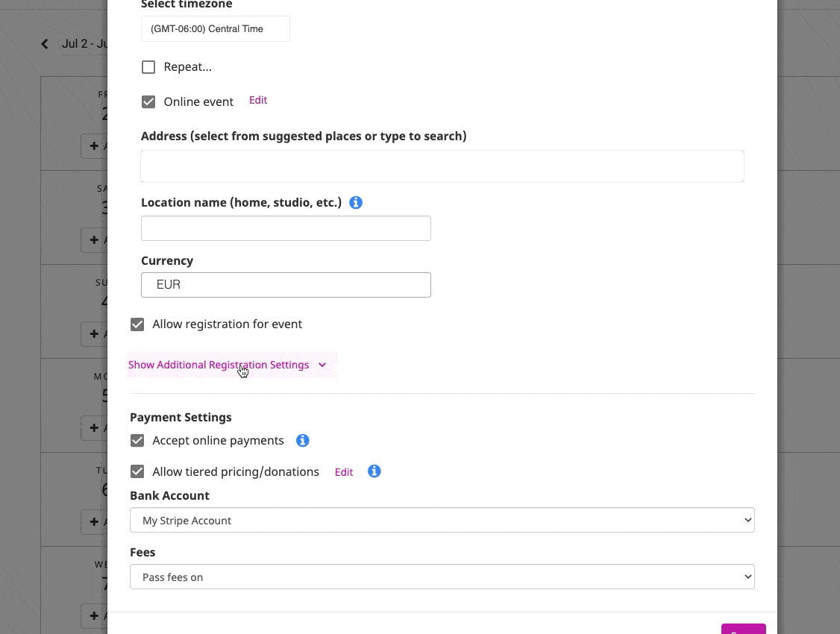Click the Location name info icon
This screenshot has height=634, width=840.
point(356,202)
